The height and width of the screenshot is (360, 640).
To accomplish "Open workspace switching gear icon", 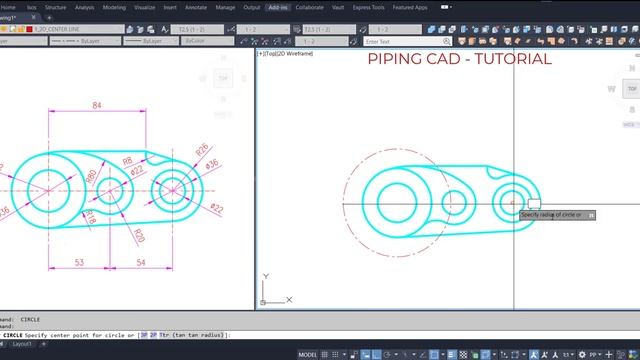I will pyautogui.click(x=582, y=355).
